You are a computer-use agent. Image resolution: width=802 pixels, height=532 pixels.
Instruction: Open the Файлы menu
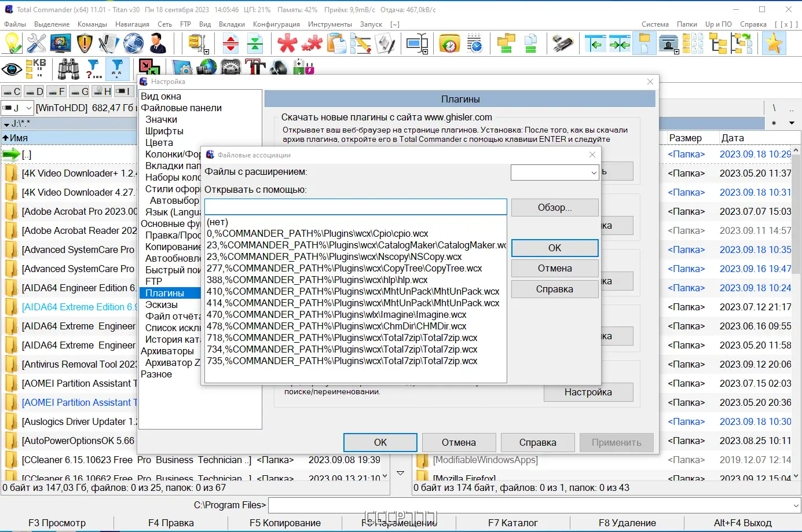[x=15, y=24]
